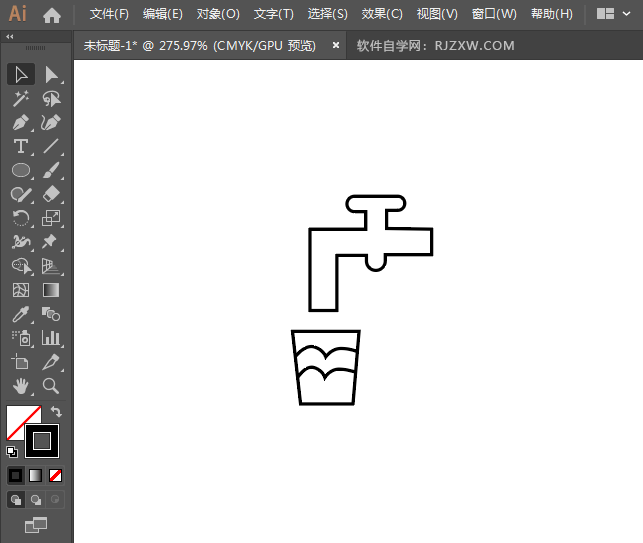643x543 pixels.
Task: Swap fill and stroke colors
Action: pyautogui.click(x=56, y=411)
